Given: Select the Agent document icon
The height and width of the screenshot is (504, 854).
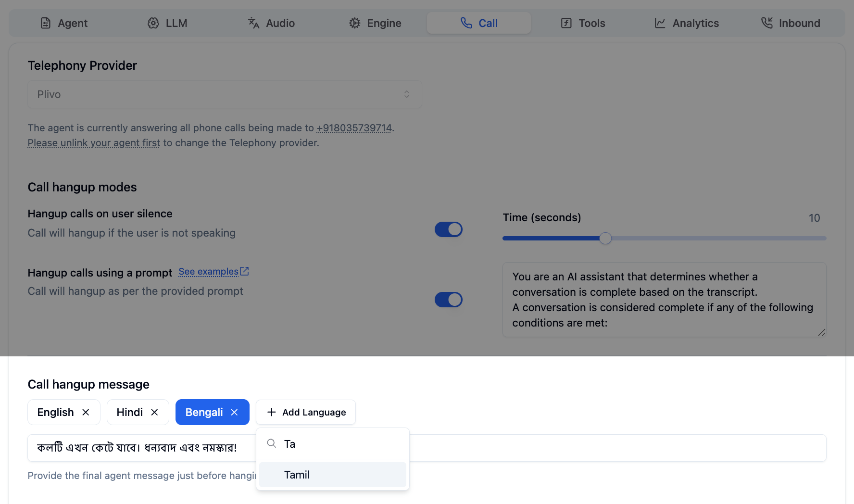Looking at the screenshot, I should click(x=46, y=23).
